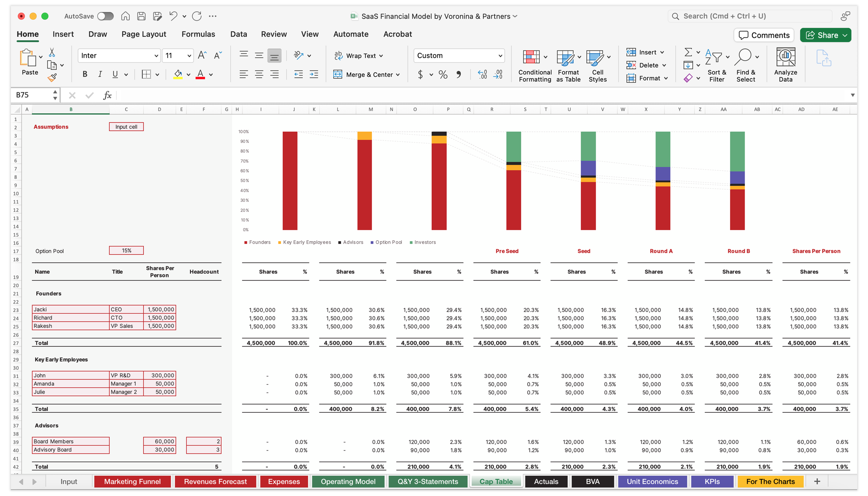Viewport: 868px width, 496px height.
Task: Open the Insert cells dropdown arrow
Action: click(662, 52)
